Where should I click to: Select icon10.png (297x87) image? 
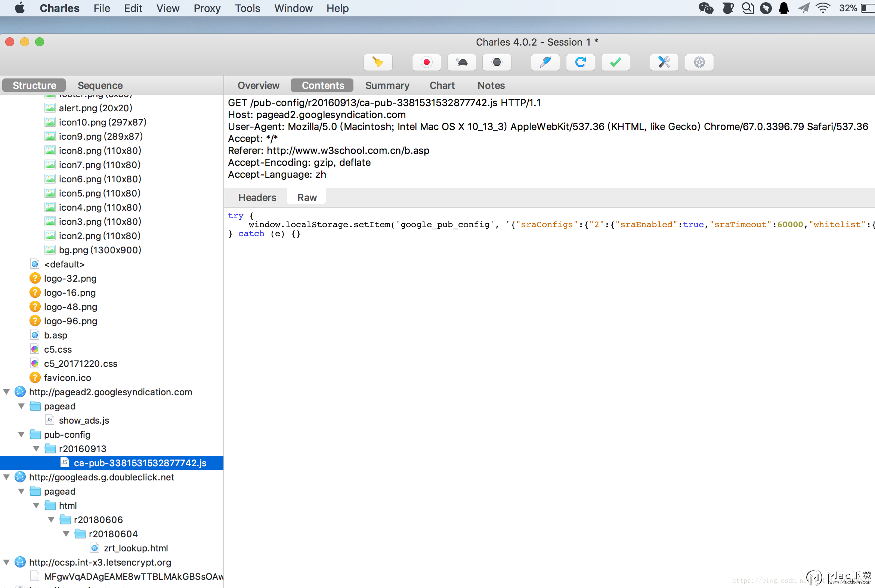(102, 122)
